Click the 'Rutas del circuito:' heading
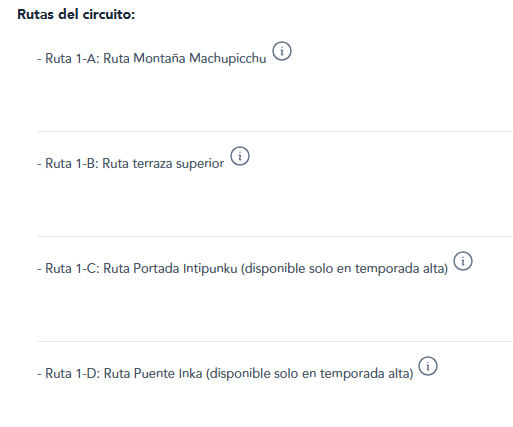 [x=76, y=14]
